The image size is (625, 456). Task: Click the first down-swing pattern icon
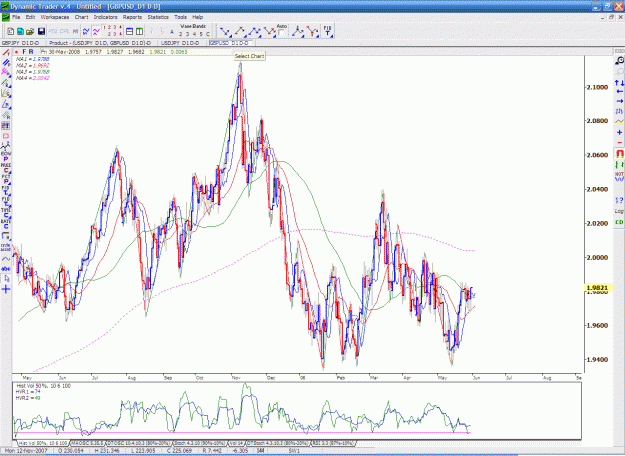(x=226, y=31)
